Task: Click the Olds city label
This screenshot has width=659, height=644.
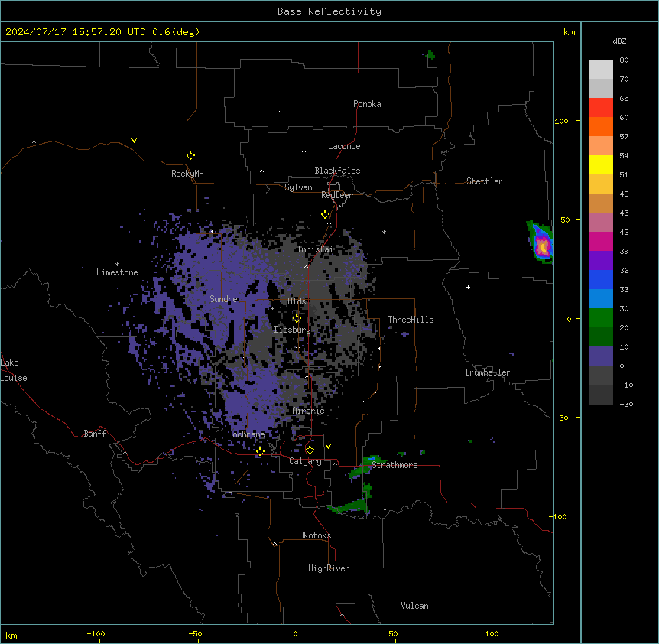Action: (297, 301)
